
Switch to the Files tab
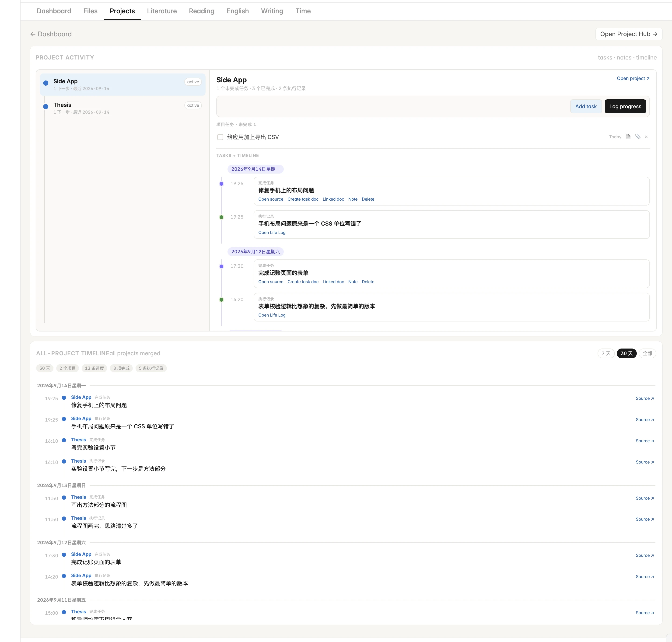(x=90, y=11)
